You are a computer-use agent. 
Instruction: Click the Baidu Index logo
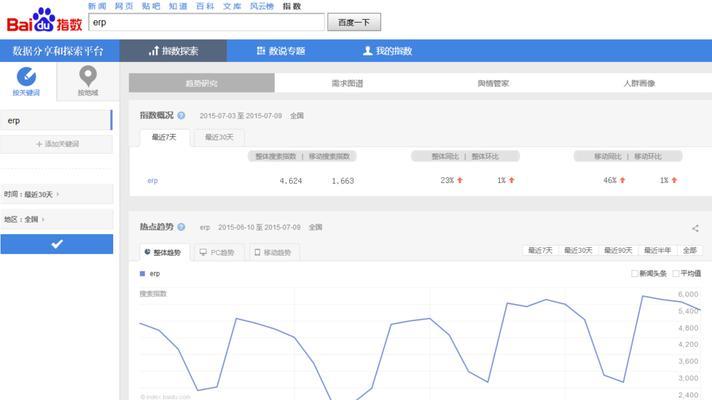click(44, 21)
